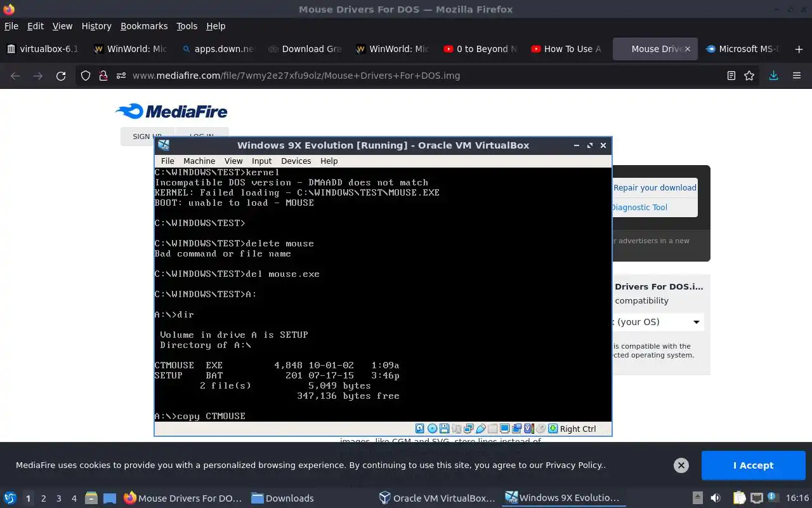This screenshot has width=812, height=508.
Task: Click the Repair your download link
Action: tap(655, 187)
